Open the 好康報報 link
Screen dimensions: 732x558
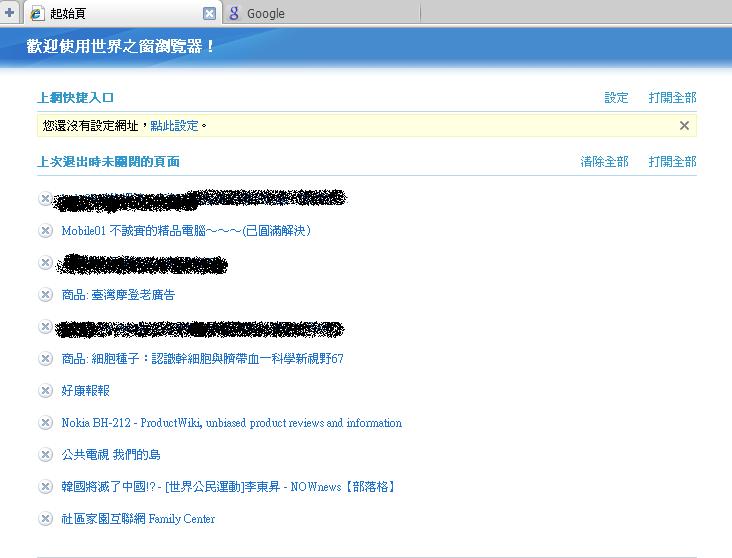pos(85,390)
